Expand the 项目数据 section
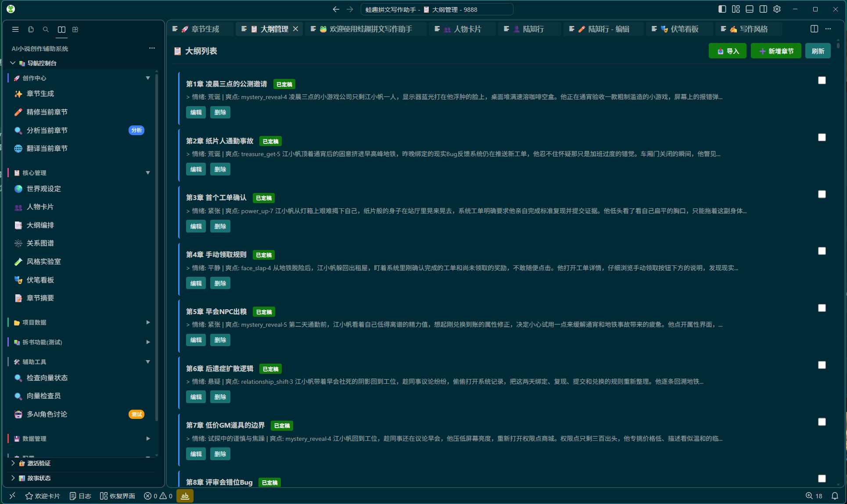This screenshot has height=504, width=847. pos(79,322)
